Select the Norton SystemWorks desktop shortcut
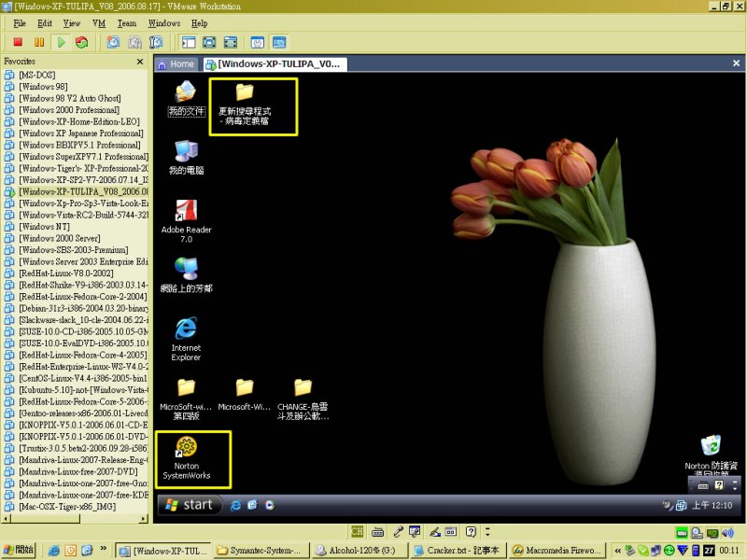The height and width of the screenshot is (560, 747). (186, 458)
